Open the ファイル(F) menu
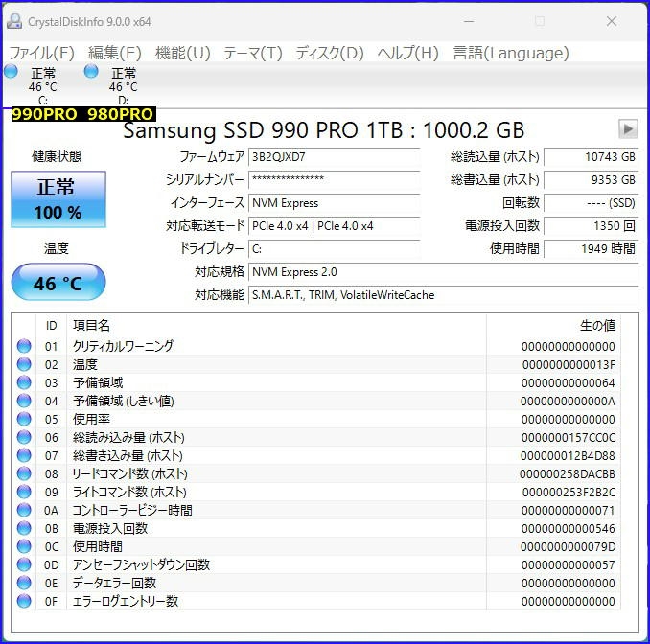Image resolution: width=650 pixels, height=644 pixels. (41, 53)
